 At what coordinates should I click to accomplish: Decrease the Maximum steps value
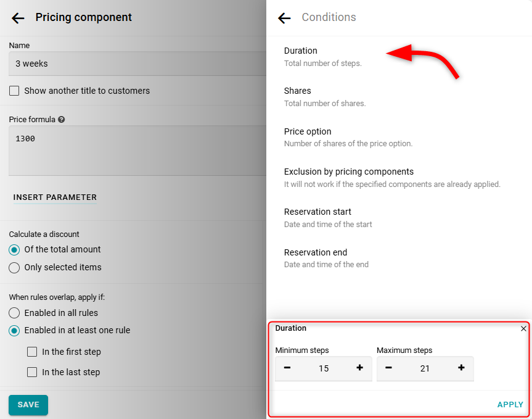pyautogui.click(x=389, y=368)
